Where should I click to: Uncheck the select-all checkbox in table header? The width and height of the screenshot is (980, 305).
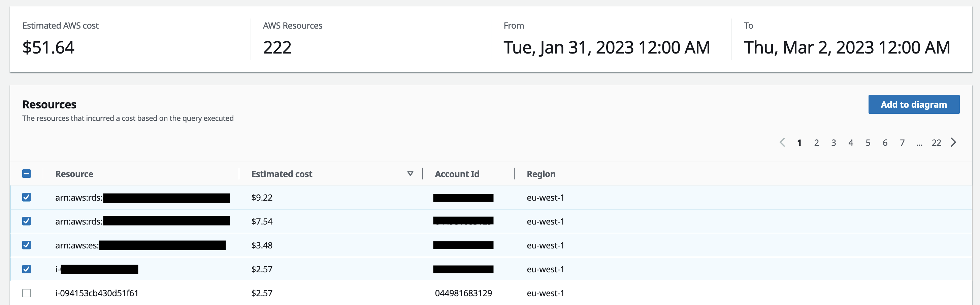[26, 173]
